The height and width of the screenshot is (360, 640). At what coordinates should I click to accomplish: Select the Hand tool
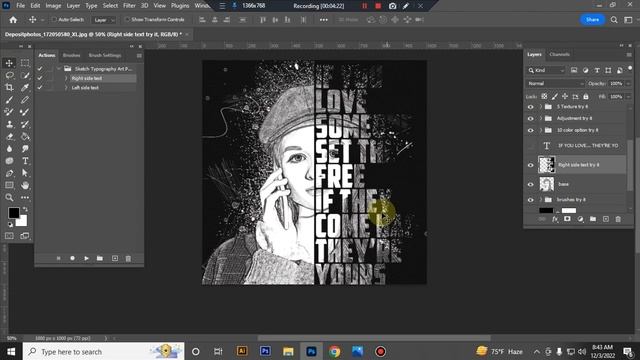tap(25, 185)
